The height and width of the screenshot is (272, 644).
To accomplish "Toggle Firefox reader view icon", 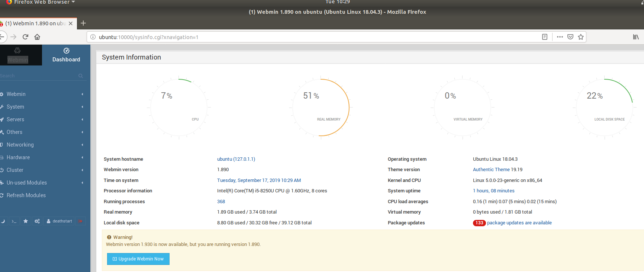I will [x=545, y=37].
